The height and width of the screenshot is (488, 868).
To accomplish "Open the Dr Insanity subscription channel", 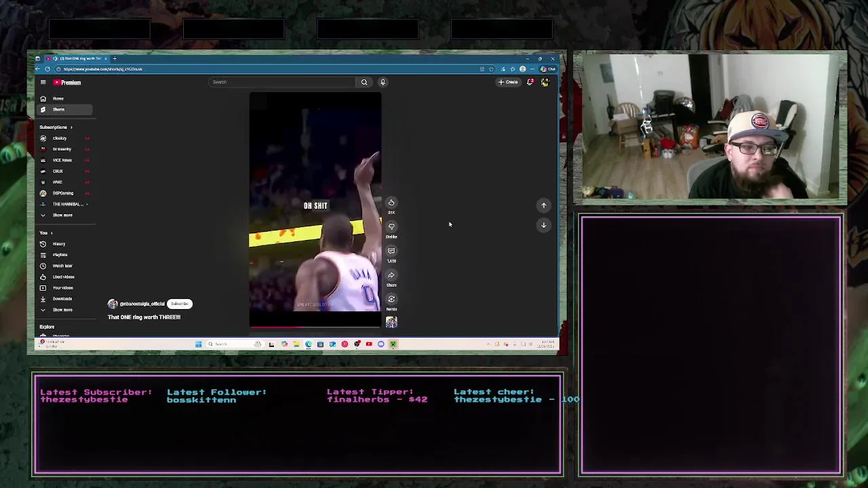I will (65, 149).
